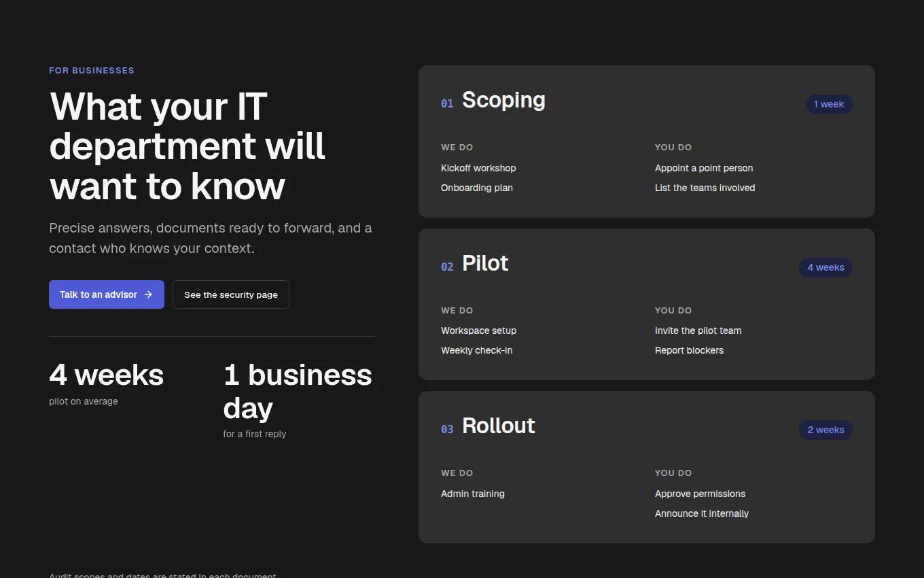Screen dimensions: 924x578
Task: Click the Pilot card title
Action: coord(485,263)
